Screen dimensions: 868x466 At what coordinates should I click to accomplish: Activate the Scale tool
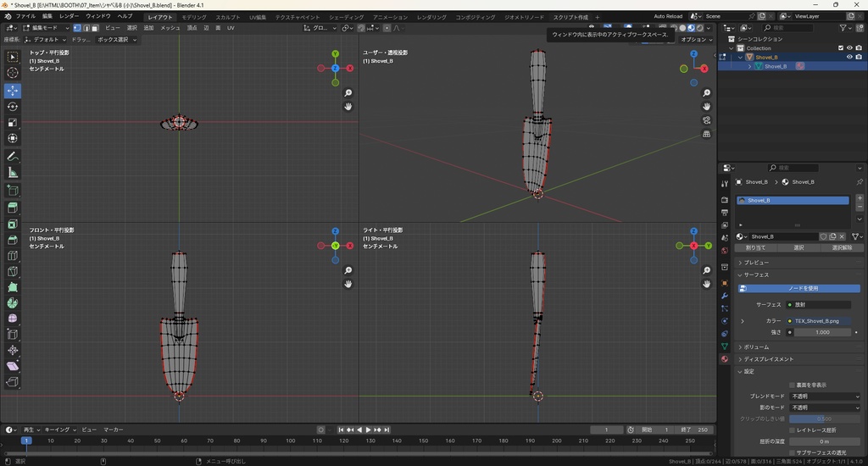tap(12, 122)
